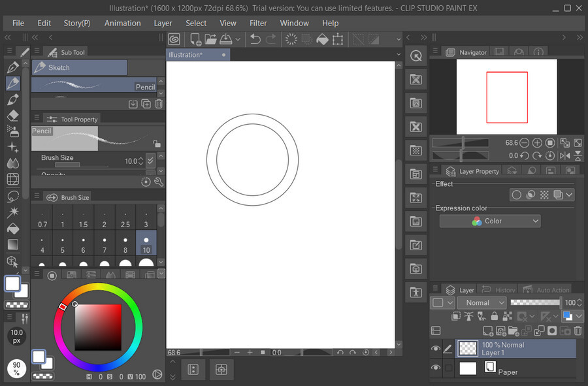Screen dimensions: 588x386
Task: Toggle set as reference layer
Action: click(x=468, y=316)
